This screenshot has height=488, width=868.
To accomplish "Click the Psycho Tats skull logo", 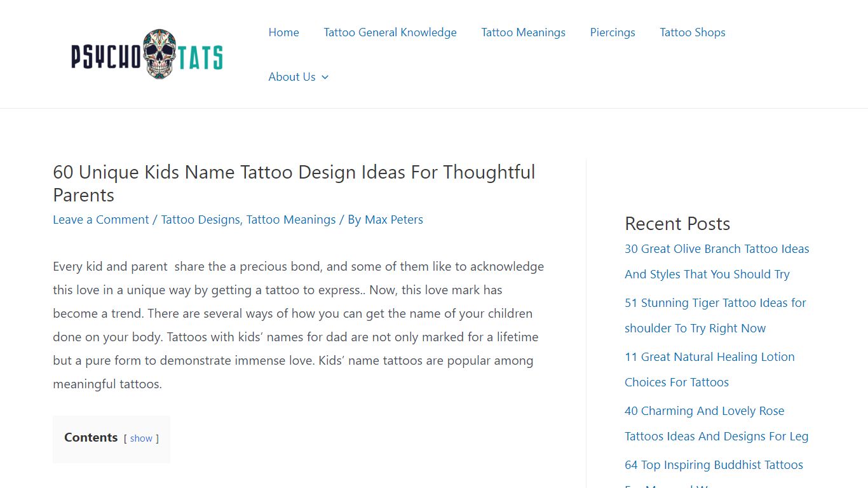I will (147, 54).
